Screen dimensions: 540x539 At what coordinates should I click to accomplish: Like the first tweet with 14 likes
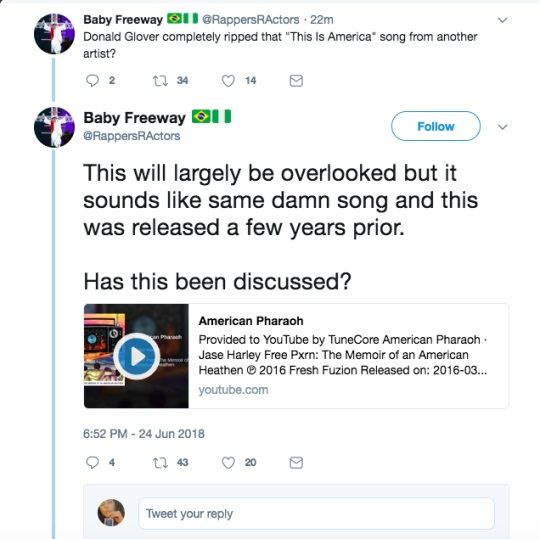coord(228,81)
